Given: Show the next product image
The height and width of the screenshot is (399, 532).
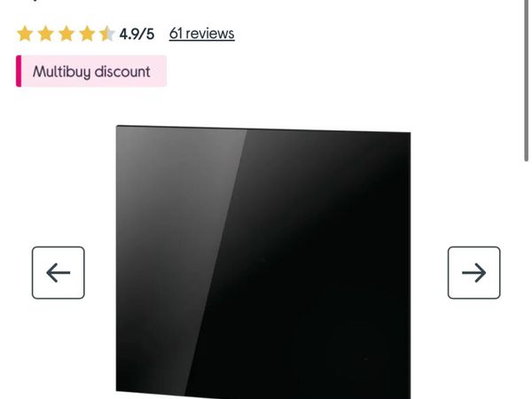Looking at the screenshot, I should pyautogui.click(x=473, y=272).
